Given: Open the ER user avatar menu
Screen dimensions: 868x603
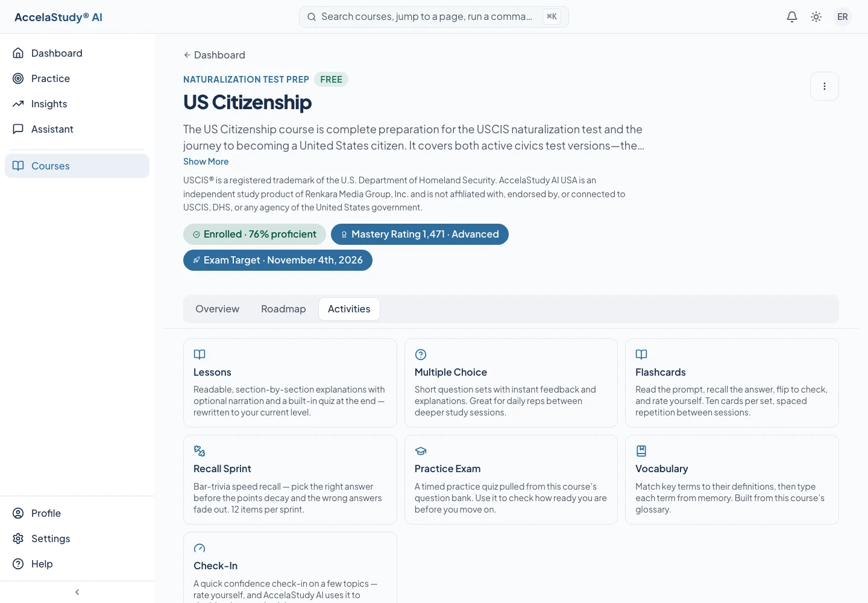Looking at the screenshot, I should click(843, 17).
